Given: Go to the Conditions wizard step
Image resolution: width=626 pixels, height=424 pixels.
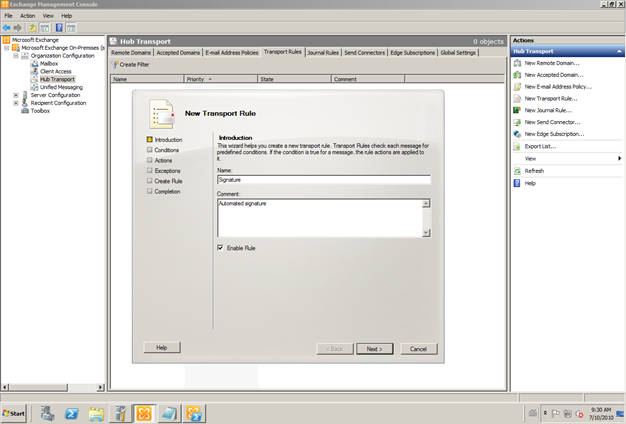Looking at the screenshot, I should click(x=166, y=150).
